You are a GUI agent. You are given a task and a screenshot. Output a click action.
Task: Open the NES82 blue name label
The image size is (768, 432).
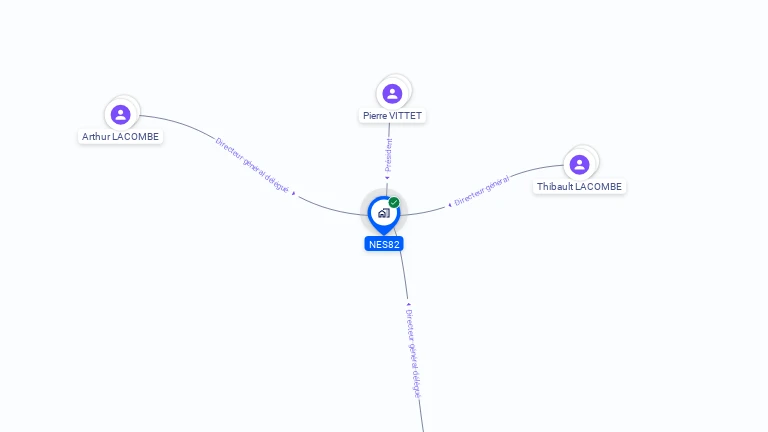click(x=384, y=244)
